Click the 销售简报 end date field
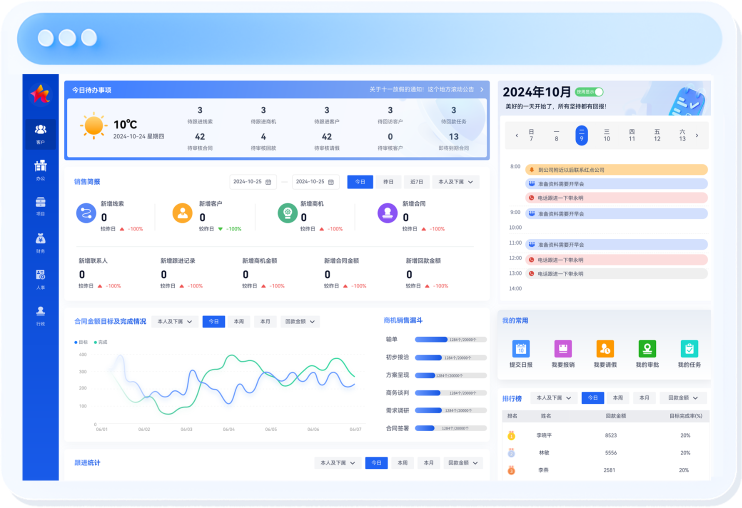Screen dimensions: 742x508 click(x=315, y=182)
